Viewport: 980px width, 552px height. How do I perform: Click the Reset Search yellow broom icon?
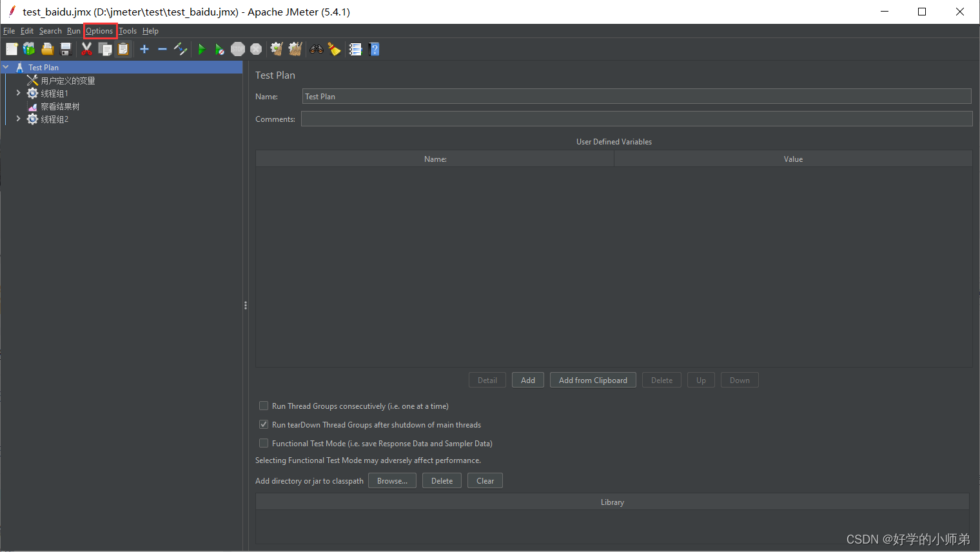tap(334, 49)
